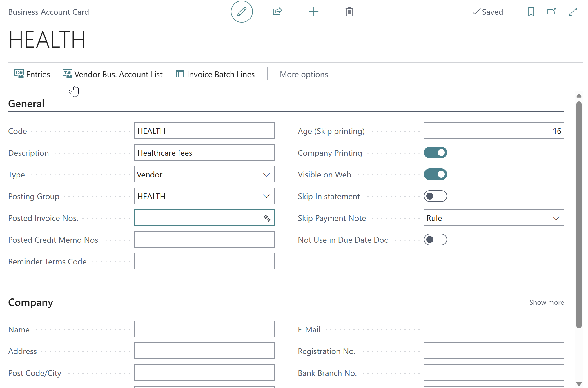Screen dimensions: 588x388
Task: Click the Edit pencil icon
Action: [242, 12]
